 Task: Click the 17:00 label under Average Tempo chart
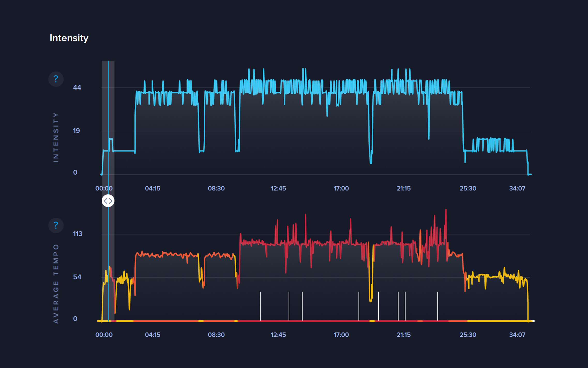tap(341, 335)
